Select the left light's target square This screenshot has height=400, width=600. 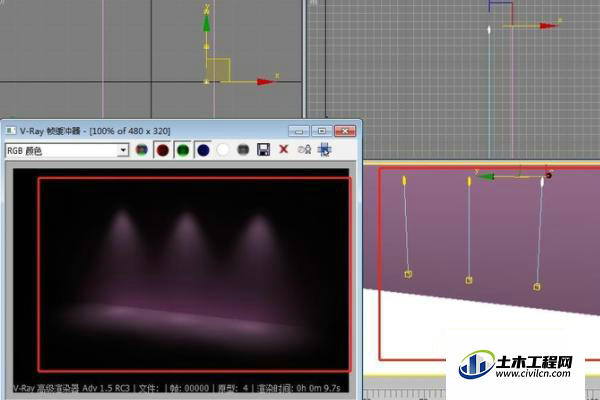click(x=408, y=274)
